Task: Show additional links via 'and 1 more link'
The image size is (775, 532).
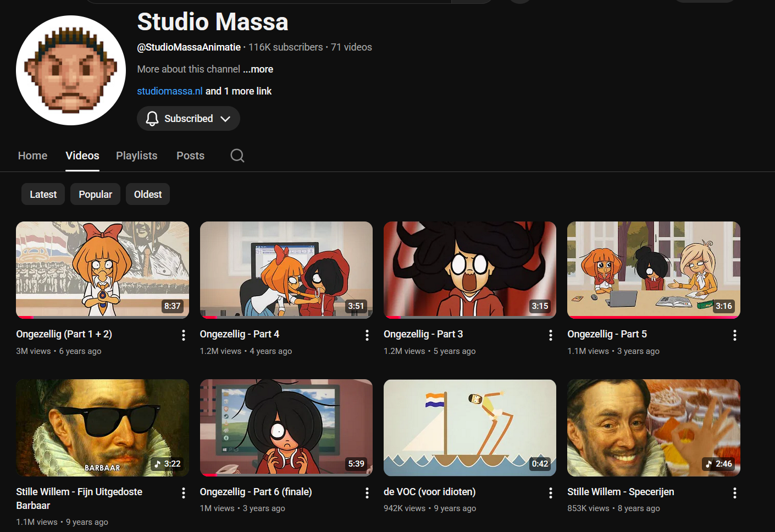Action: click(239, 91)
